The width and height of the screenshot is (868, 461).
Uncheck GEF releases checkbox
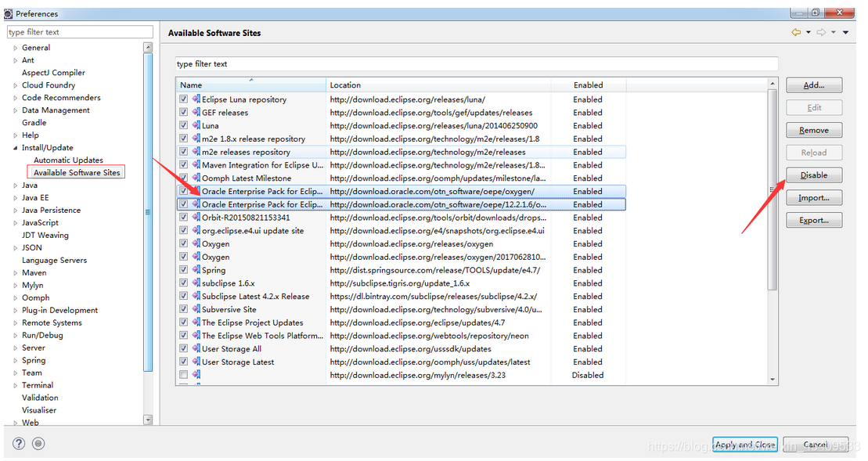183,113
